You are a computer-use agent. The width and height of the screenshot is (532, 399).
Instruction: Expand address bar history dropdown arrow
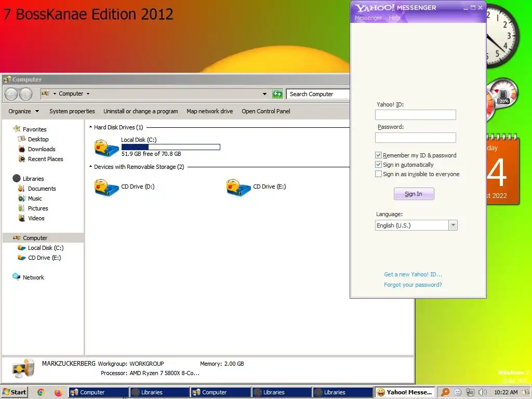pyautogui.click(x=264, y=94)
